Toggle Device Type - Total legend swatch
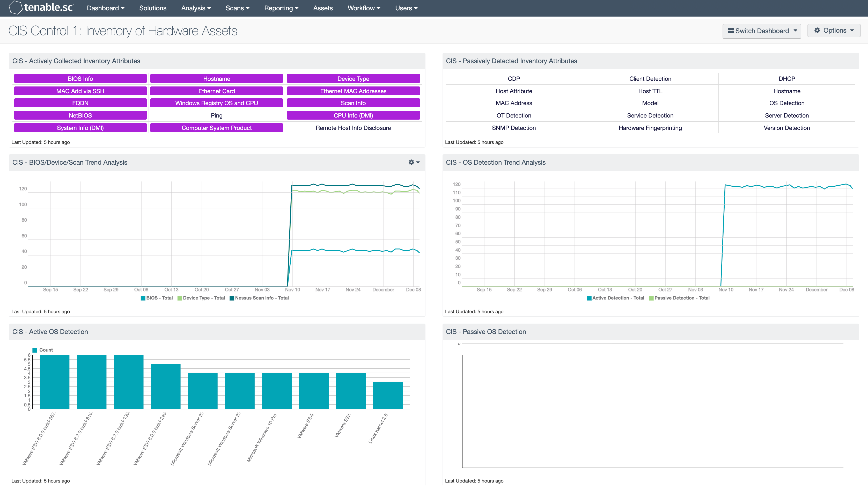868x496 pixels. click(180, 298)
